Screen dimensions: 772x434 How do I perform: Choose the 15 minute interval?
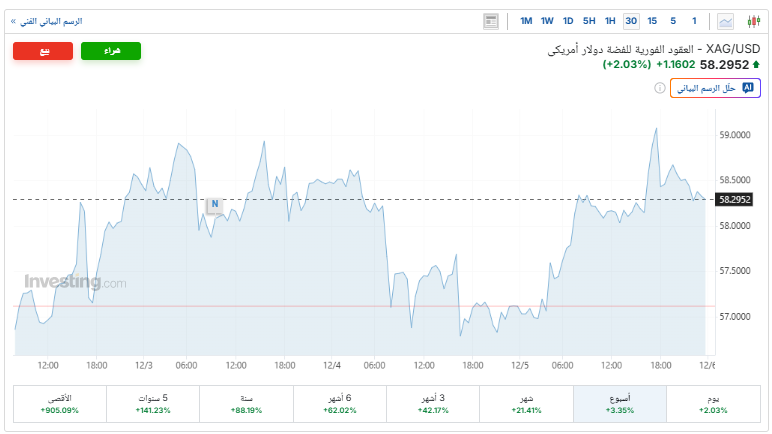(652, 21)
